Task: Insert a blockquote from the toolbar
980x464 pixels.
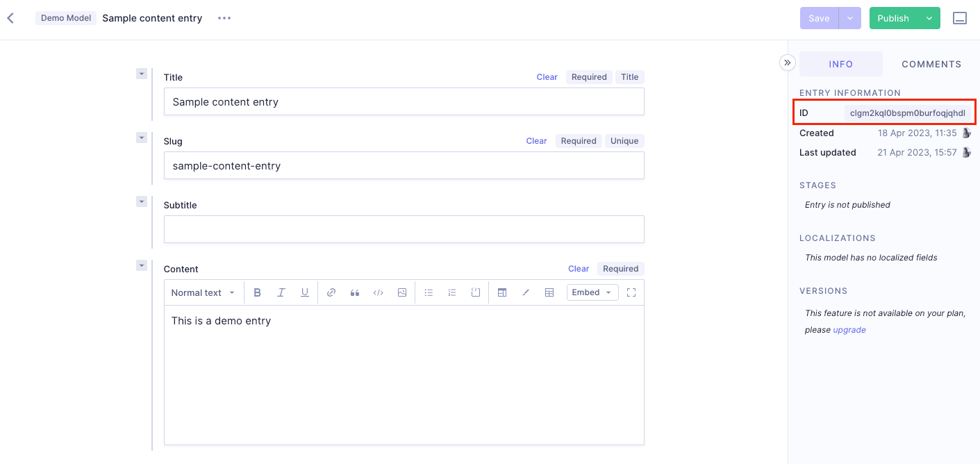Action: [x=355, y=292]
